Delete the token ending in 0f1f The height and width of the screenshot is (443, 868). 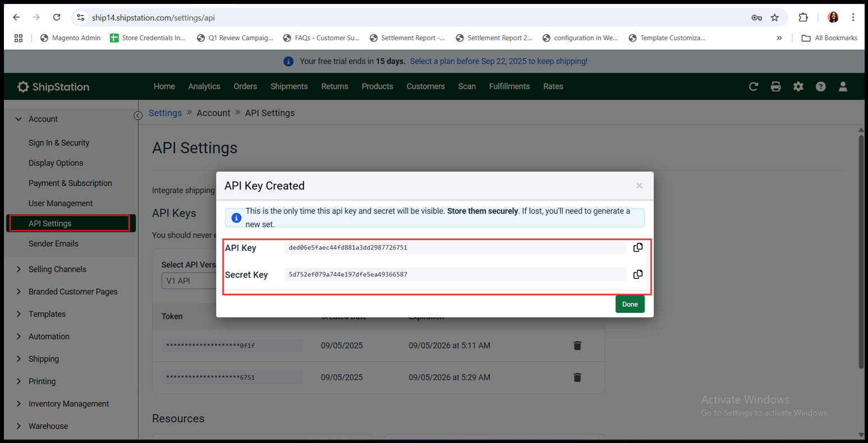pyautogui.click(x=577, y=345)
